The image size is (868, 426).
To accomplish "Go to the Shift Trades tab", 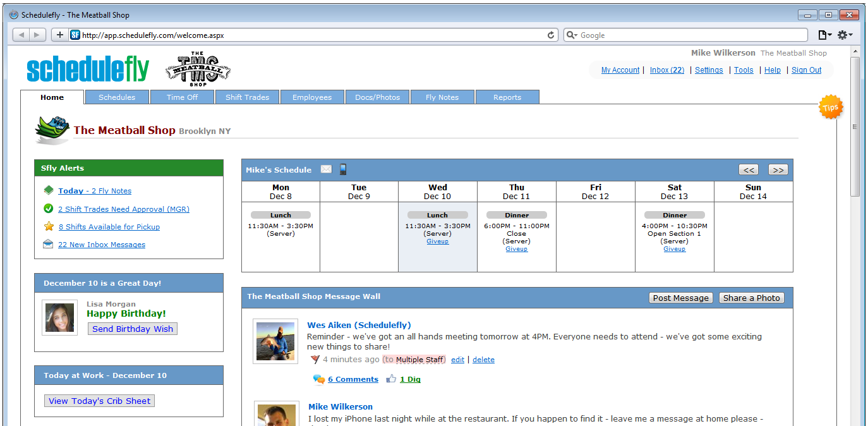I will [248, 97].
